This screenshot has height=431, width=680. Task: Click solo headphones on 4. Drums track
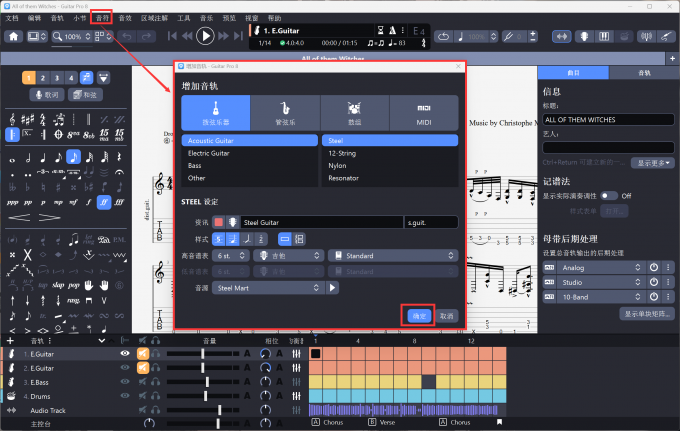click(156, 396)
